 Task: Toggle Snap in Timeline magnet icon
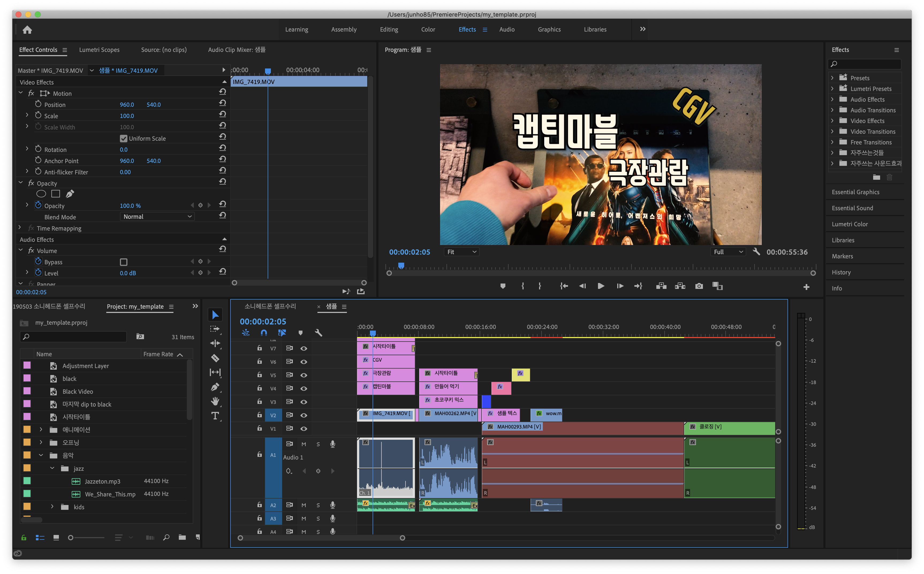pyautogui.click(x=264, y=332)
